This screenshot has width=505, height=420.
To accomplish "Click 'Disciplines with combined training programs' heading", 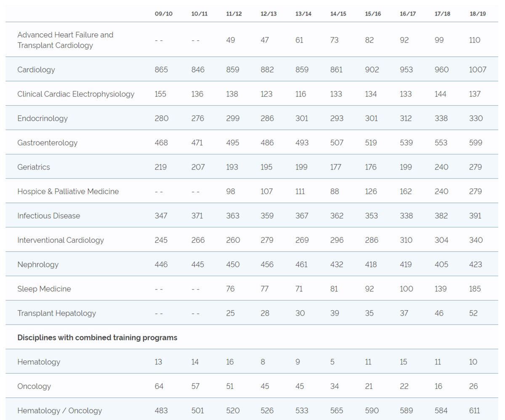I will click(97, 338).
